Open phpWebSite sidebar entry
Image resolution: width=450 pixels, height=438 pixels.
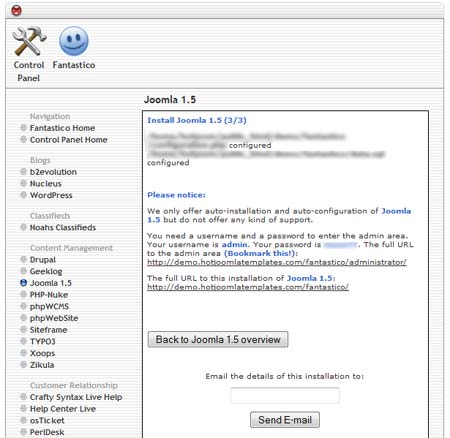pos(54,318)
